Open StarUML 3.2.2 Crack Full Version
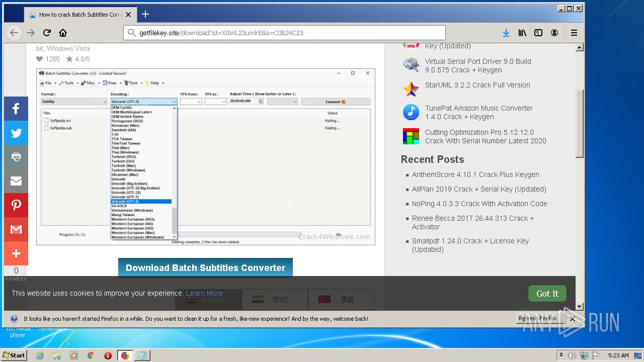644x362 pixels. coord(477,85)
